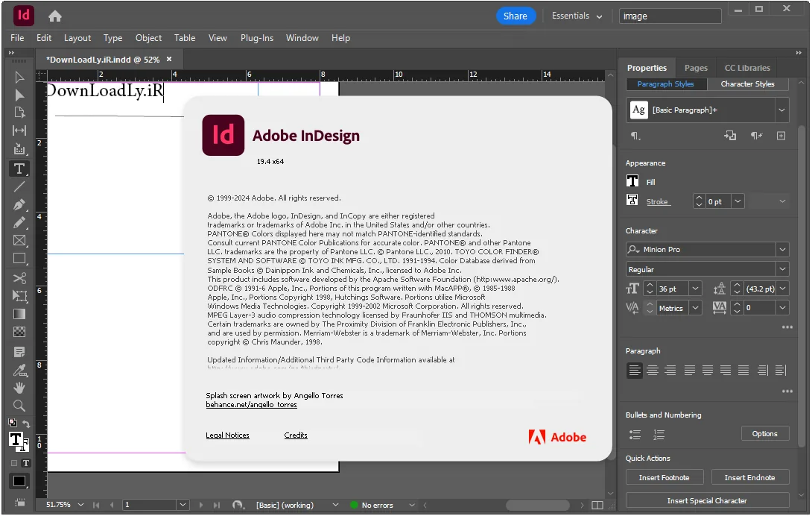Toggle align center paragraph button
The height and width of the screenshot is (516, 812).
click(653, 371)
